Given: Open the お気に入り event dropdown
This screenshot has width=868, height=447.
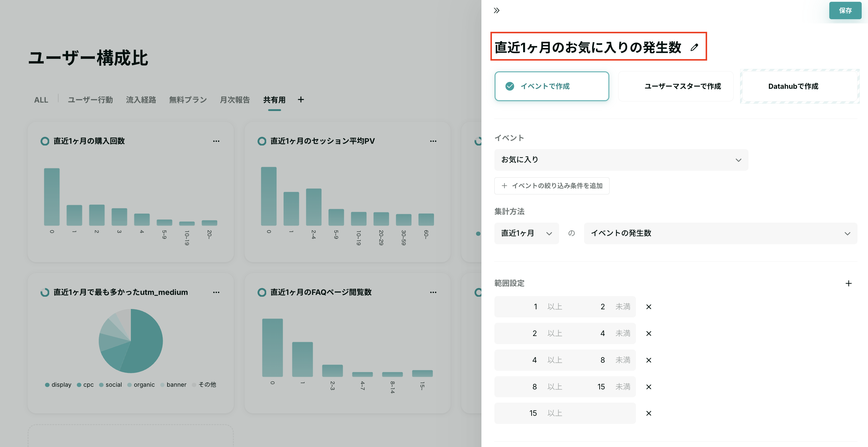Looking at the screenshot, I should pos(621,160).
